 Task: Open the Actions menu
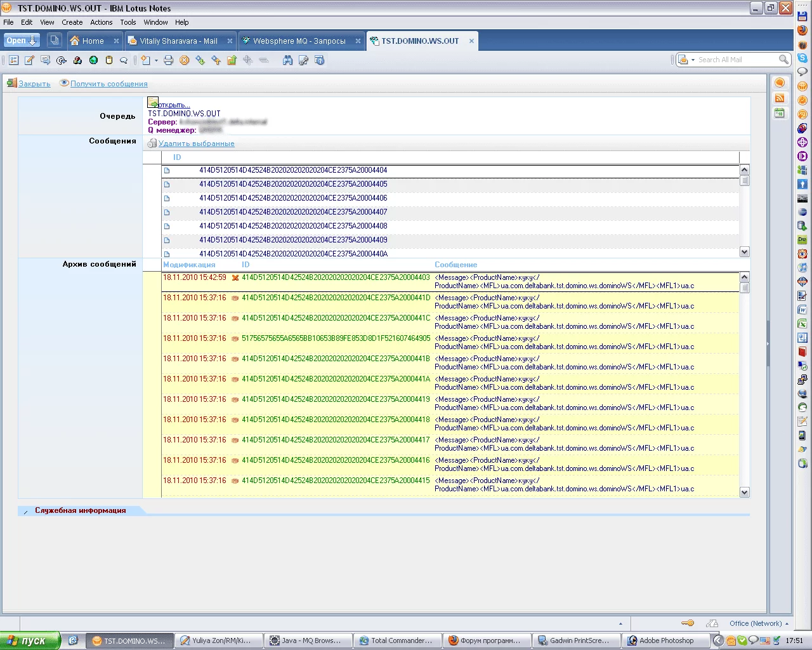(x=101, y=22)
